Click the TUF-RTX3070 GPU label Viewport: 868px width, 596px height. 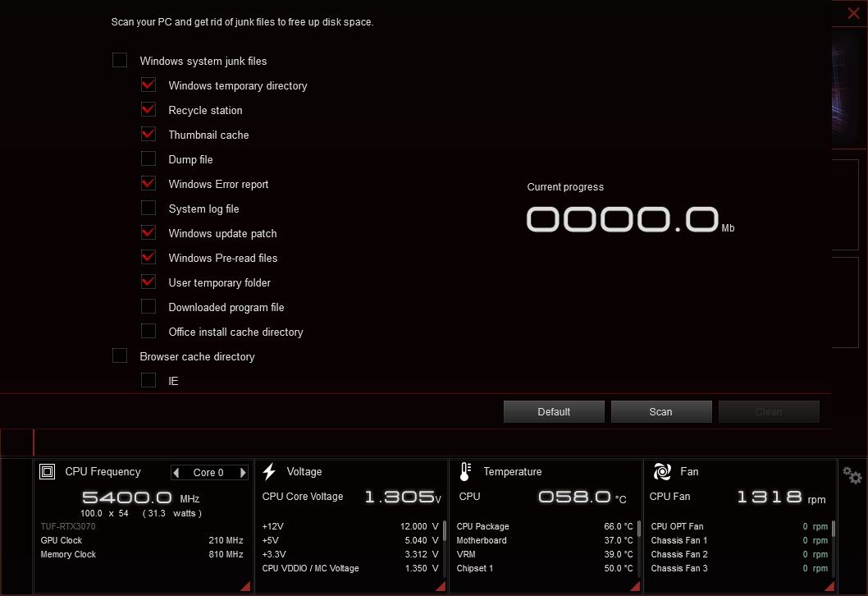[68, 526]
